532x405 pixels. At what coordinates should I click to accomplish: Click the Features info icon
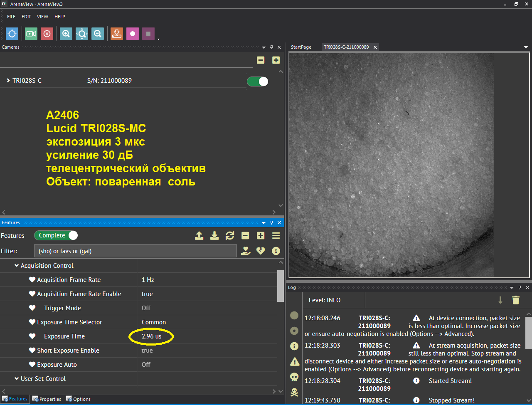[276, 251]
